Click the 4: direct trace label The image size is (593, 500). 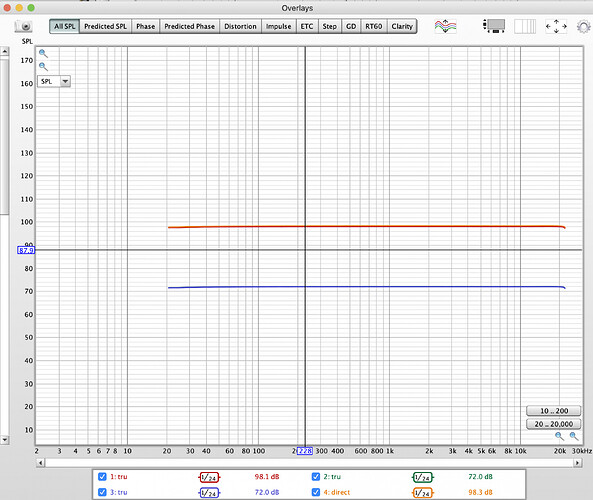tap(337, 492)
